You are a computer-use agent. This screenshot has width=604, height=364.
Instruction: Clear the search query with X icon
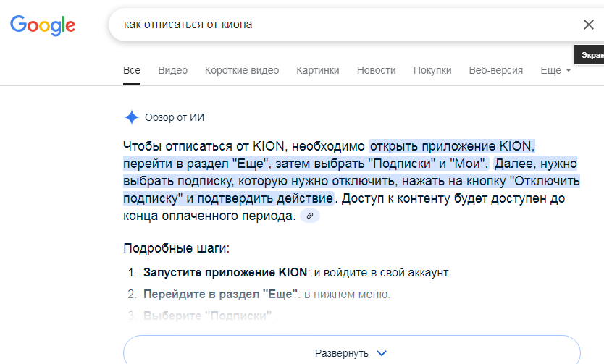click(x=588, y=25)
